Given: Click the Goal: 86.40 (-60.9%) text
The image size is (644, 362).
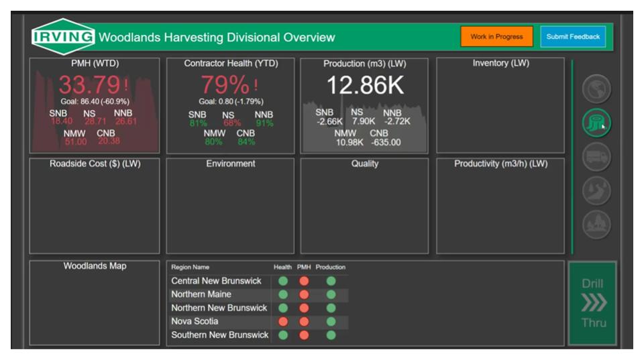Looking at the screenshot, I should 95,101.
